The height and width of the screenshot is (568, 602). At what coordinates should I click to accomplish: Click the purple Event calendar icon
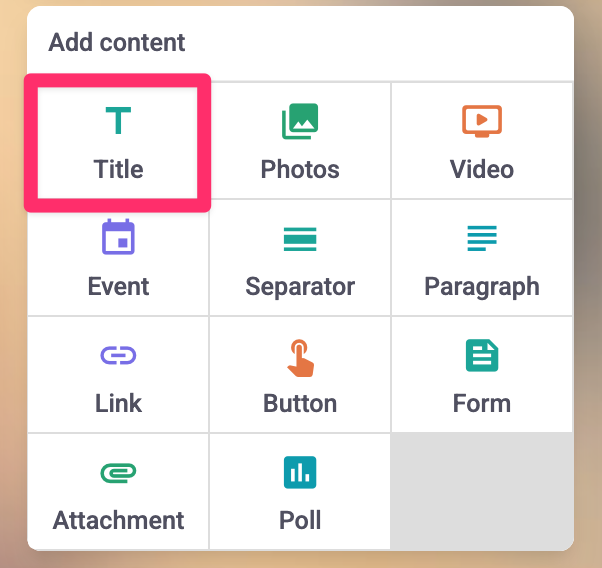point(118,238)
